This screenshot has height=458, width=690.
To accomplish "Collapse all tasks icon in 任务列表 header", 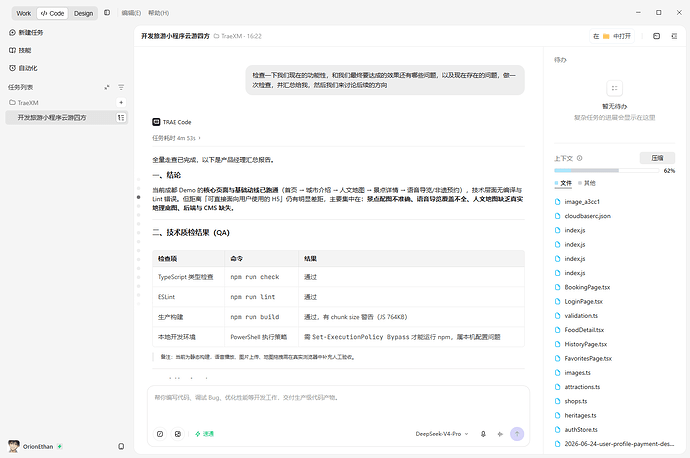I will tap(107, 87).
